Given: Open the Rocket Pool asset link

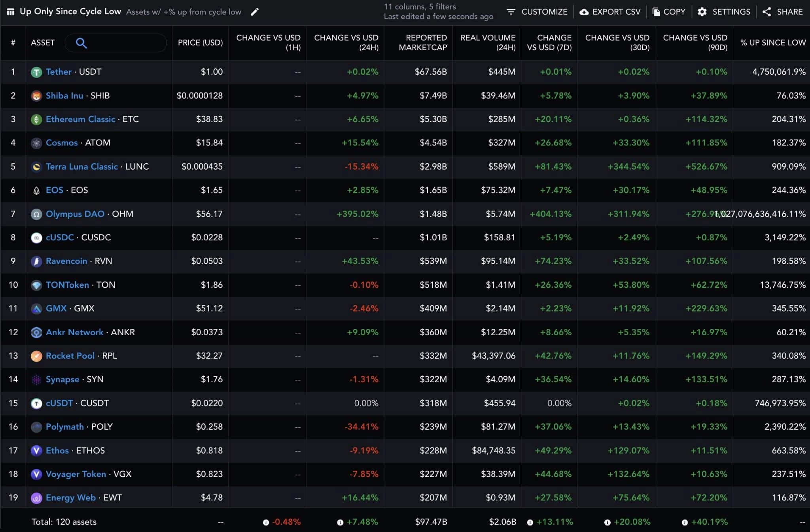Looking at the screenshot, I should (70, 356).
